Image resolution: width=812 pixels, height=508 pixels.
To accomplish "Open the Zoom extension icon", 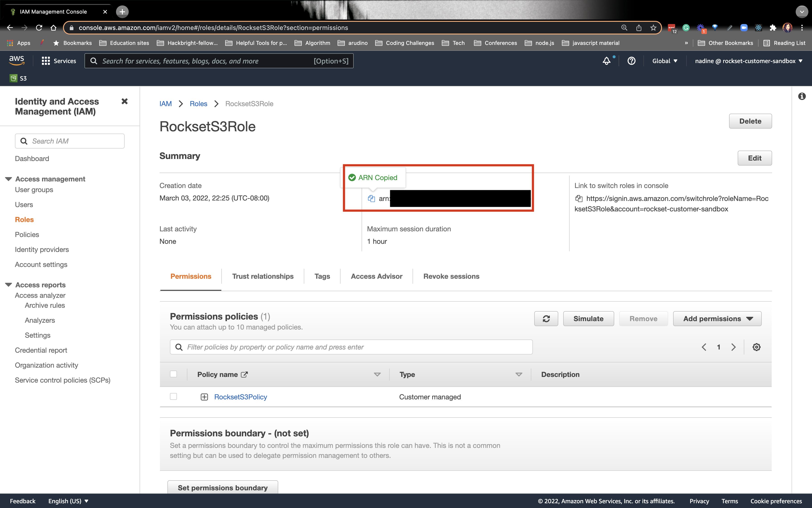I will (744, 27).
